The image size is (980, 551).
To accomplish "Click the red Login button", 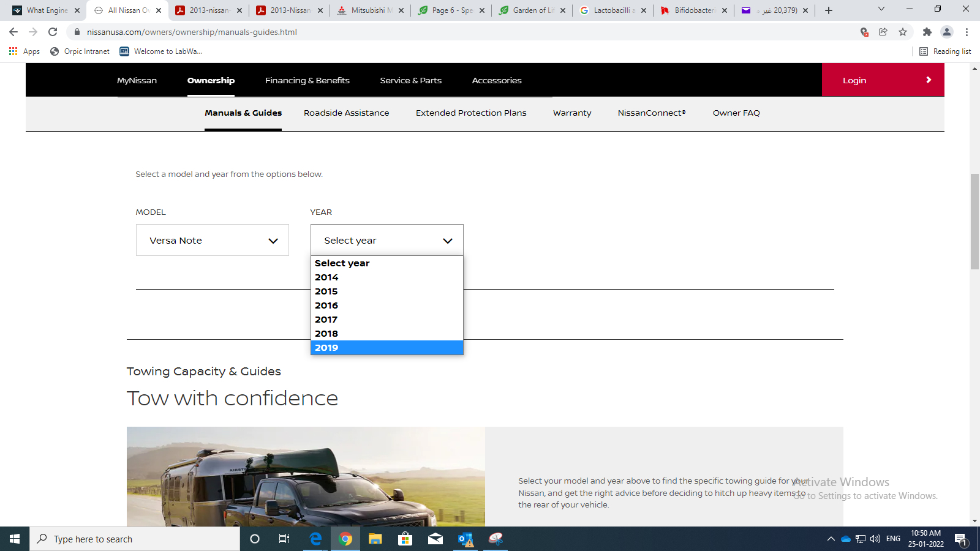I will [x=882, y=80].
